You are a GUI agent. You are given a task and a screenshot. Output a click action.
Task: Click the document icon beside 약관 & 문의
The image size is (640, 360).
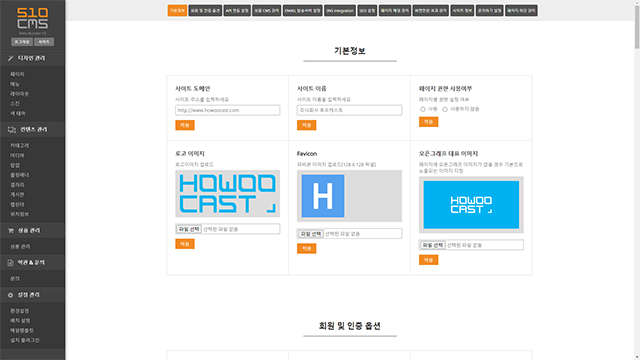[x=11, y=263]
